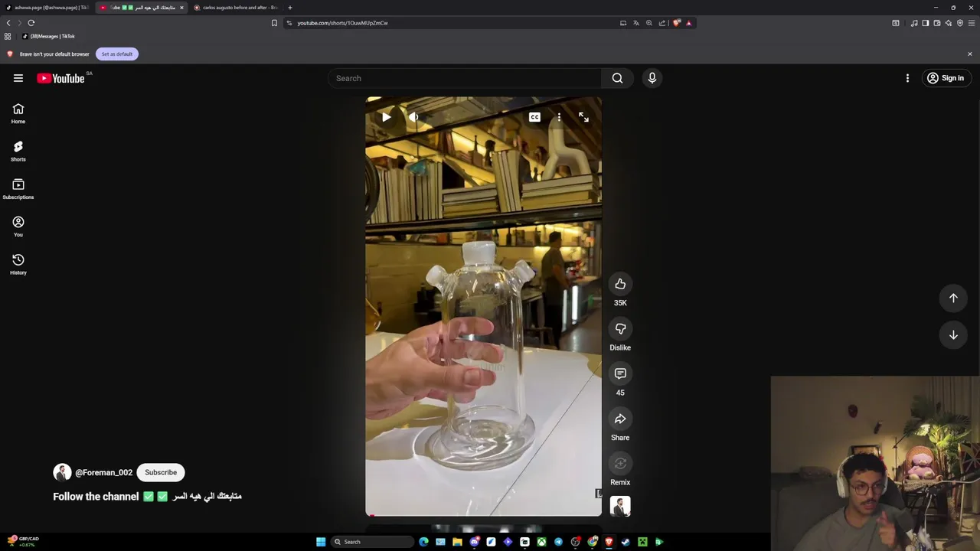Share this Short

[x=620, y=419]
